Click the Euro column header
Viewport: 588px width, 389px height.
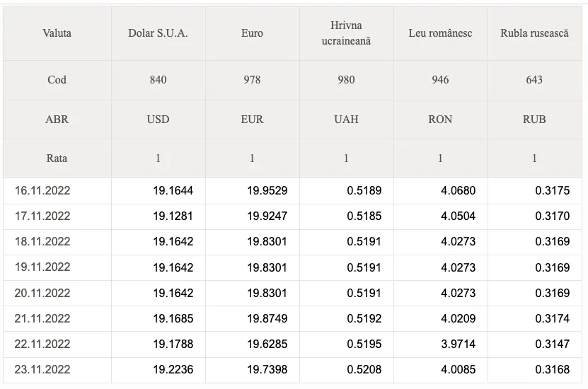pos(253,33)
